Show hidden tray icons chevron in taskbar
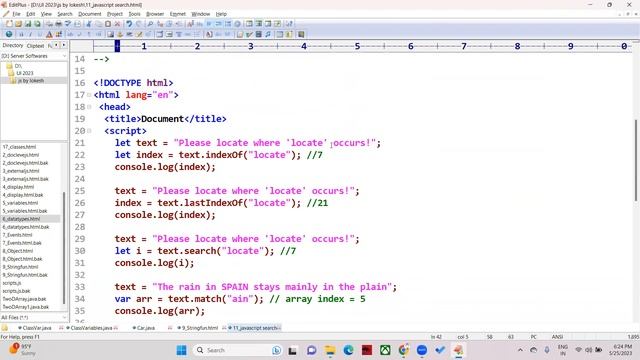The height and width of the screenshot is (360, 640). click(520, 350)
